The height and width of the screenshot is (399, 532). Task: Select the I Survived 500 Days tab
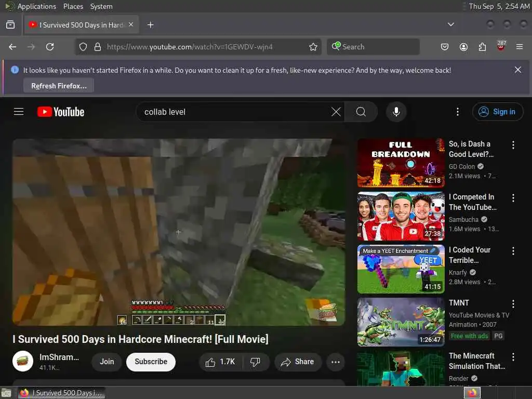click(x=82, y=25)
